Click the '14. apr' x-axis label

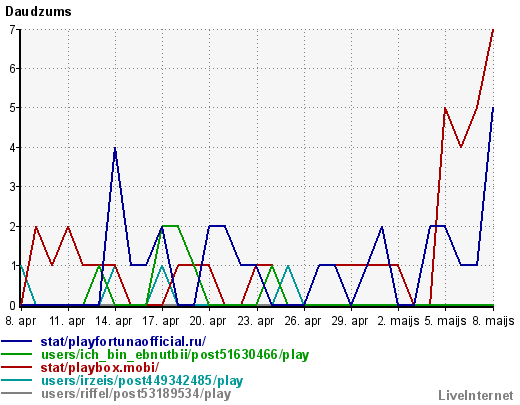point(114,321)
